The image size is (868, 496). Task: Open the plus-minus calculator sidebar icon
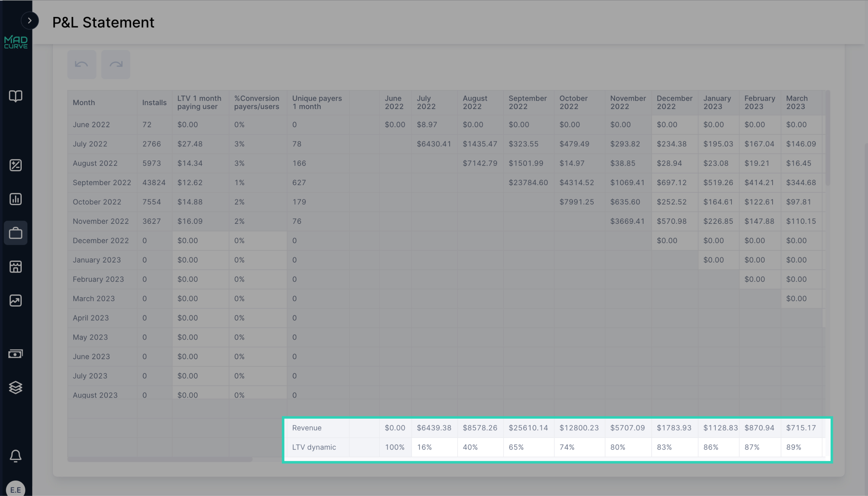click(16, 165)
